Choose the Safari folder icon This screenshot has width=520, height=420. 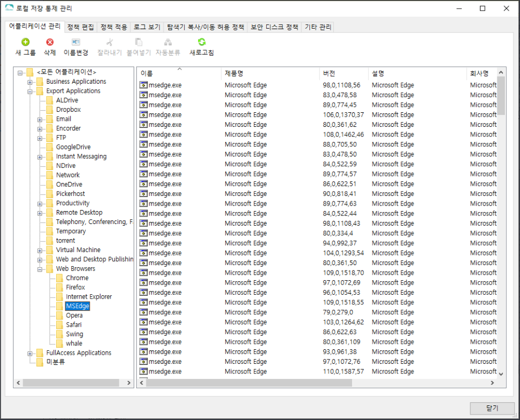(60, 324)
